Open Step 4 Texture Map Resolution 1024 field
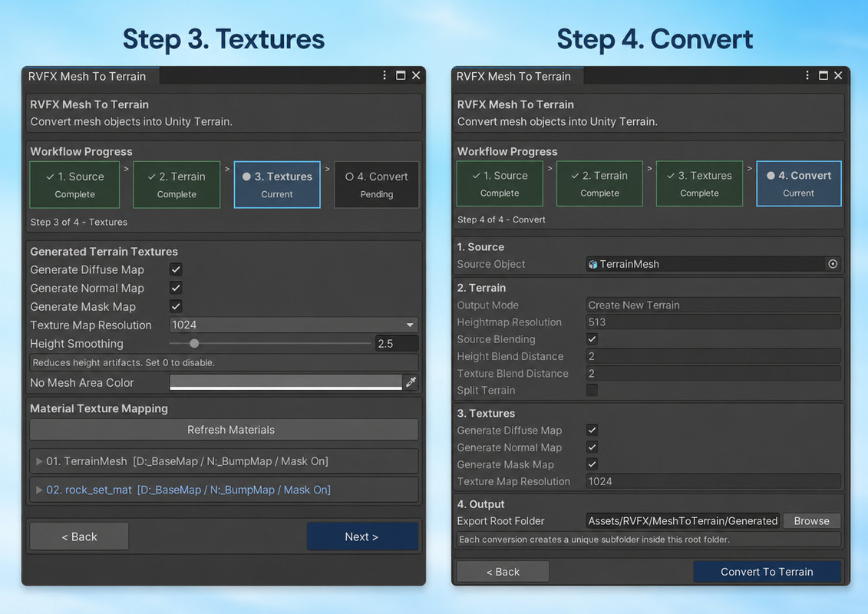868x614 pixels. coord(713,482)
